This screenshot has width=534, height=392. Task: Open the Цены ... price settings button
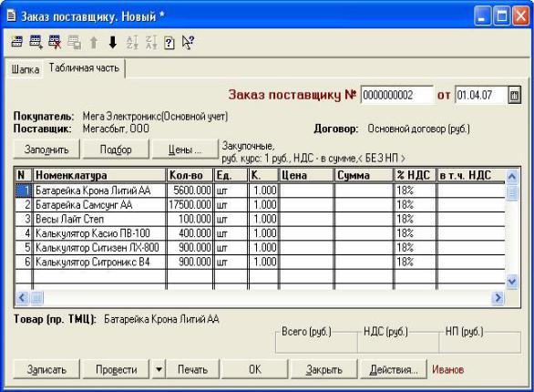coord(185,150)
